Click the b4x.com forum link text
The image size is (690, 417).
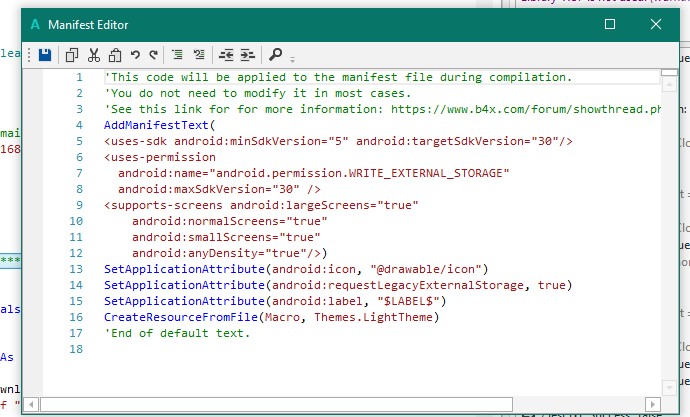[525, 109]
